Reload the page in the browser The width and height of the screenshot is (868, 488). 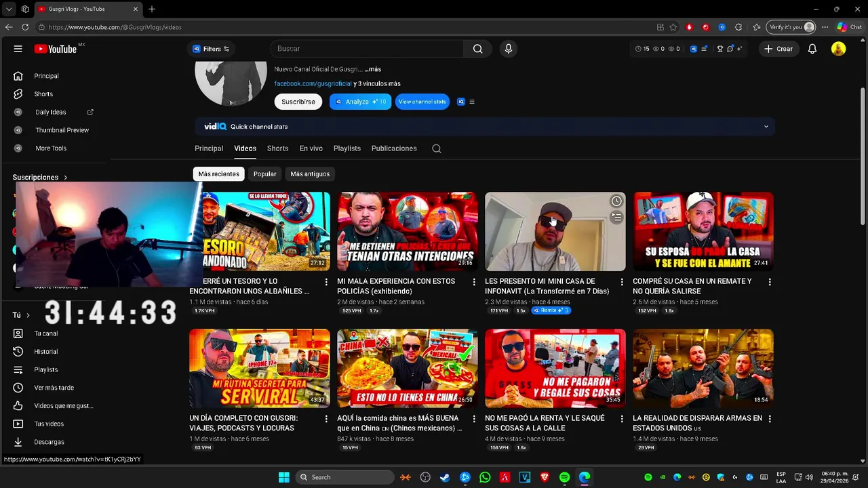[x=25, y=27]
